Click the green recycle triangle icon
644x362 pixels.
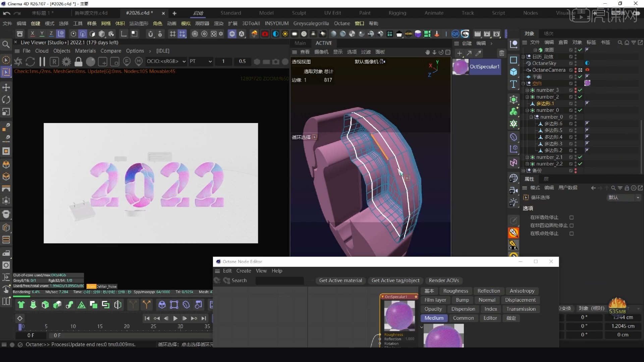[82, 305]
